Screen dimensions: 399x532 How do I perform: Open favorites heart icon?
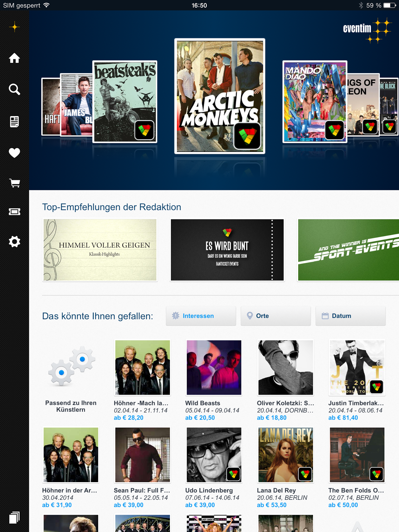(x=14, y=153)
